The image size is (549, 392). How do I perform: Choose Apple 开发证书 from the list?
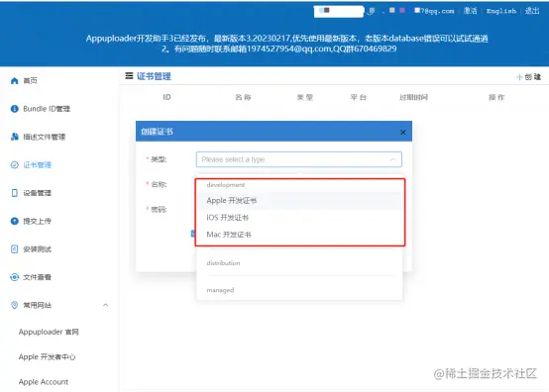298,201
